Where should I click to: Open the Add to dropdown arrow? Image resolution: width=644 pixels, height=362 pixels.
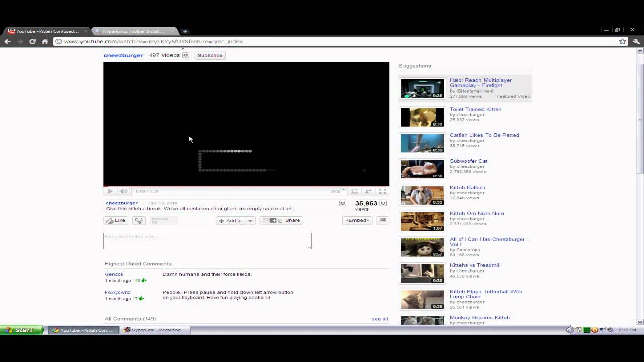(x=250, y=220)
